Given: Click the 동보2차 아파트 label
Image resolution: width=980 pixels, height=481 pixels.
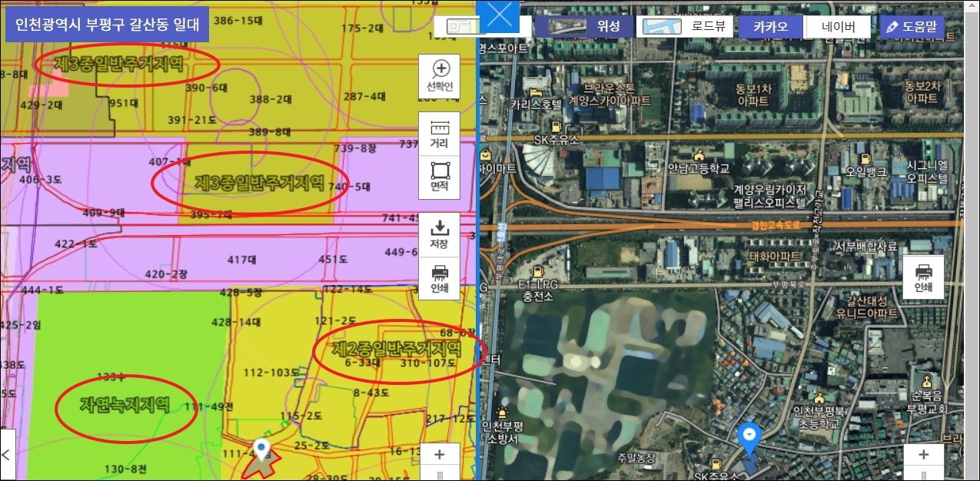Looking at the screenshot, I should tap(922, 91).
